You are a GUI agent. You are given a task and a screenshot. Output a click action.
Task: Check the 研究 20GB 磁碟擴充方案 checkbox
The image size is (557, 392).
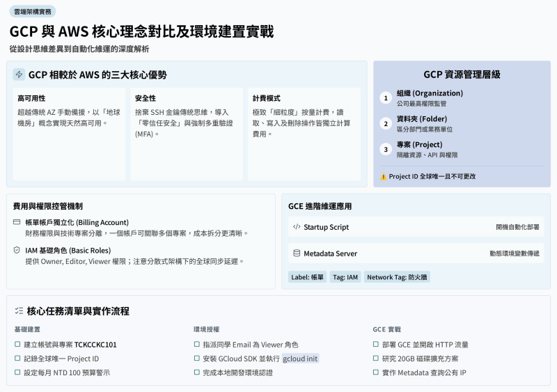376,359
